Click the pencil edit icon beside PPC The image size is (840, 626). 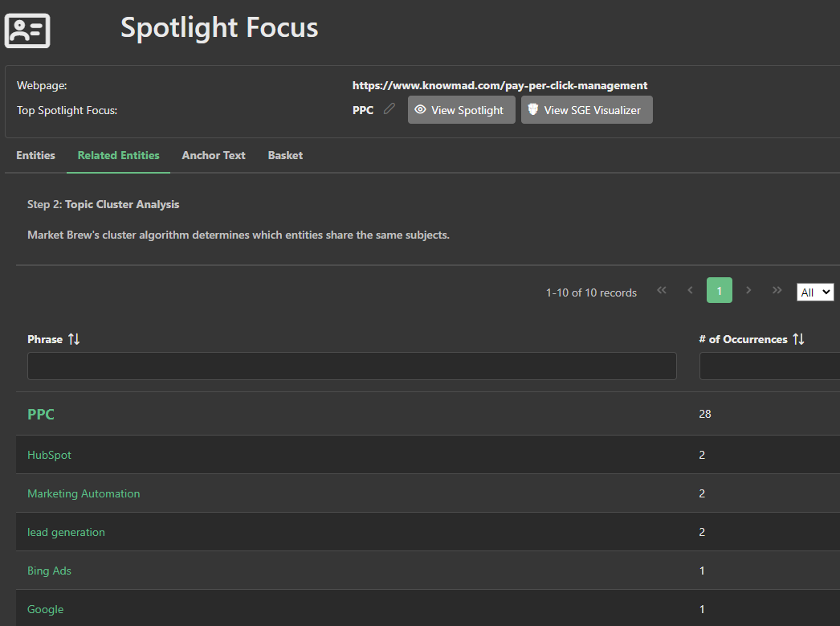[389, 109]
